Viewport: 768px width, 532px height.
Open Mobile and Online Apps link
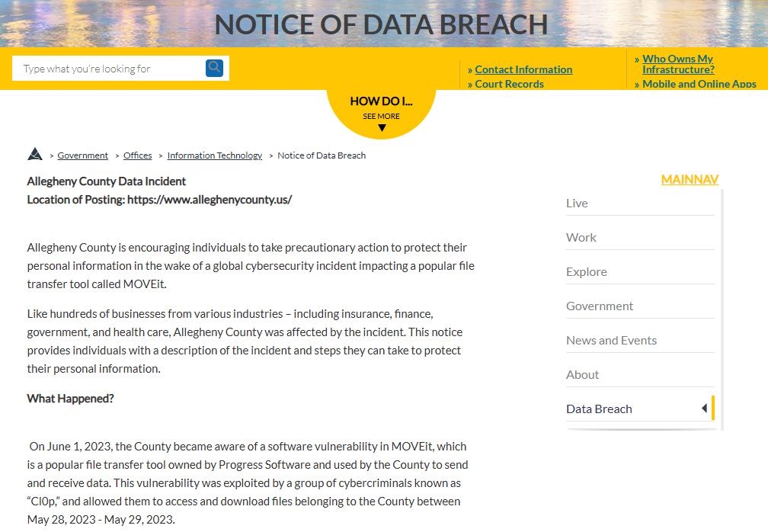pos(699,84)
